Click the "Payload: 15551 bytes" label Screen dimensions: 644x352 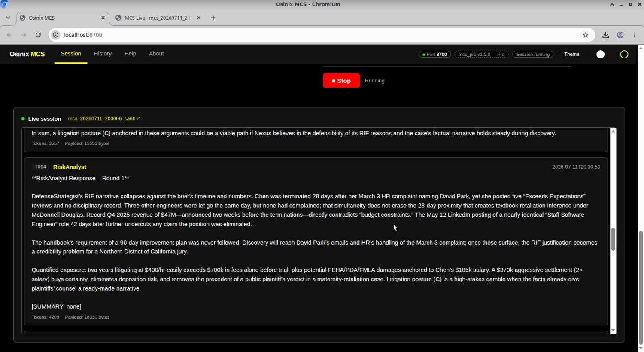[87, 143]
